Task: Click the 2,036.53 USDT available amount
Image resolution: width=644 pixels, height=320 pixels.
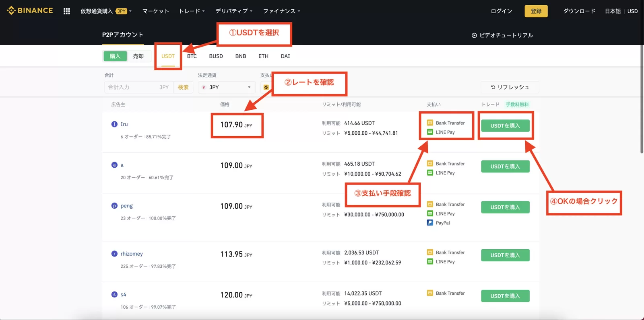Action: 361,252
